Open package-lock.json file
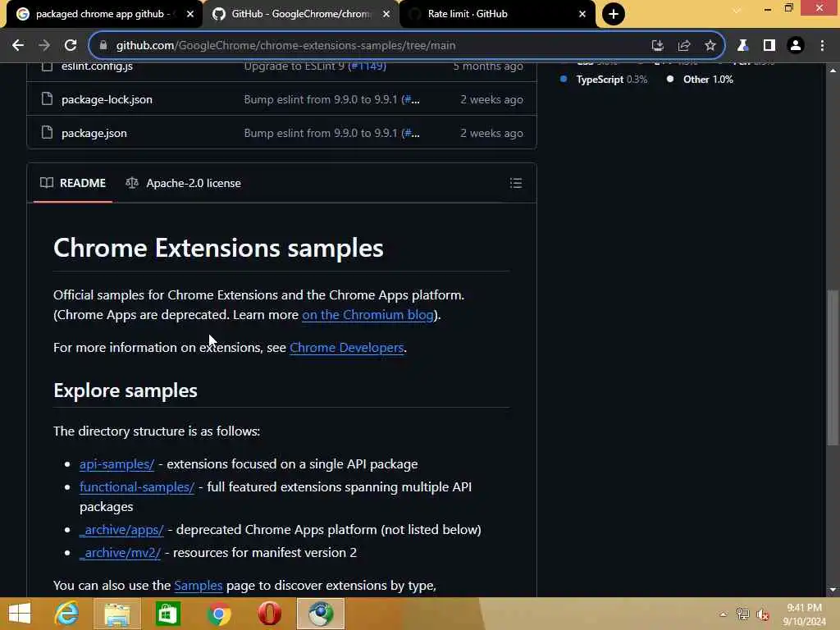Viewport: 840px width, 630px height. (x=107, y=99)
